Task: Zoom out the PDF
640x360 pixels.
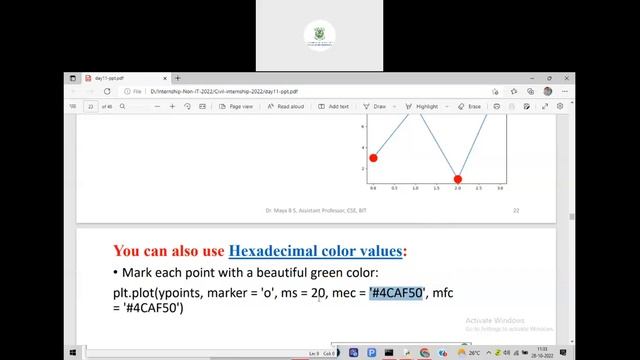Action: point(157,107)
